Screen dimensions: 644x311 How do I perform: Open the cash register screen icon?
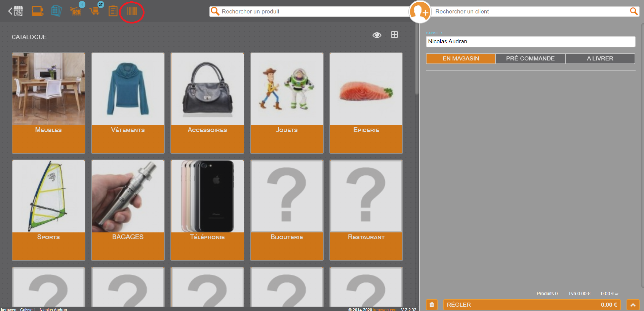pos(38,11)
